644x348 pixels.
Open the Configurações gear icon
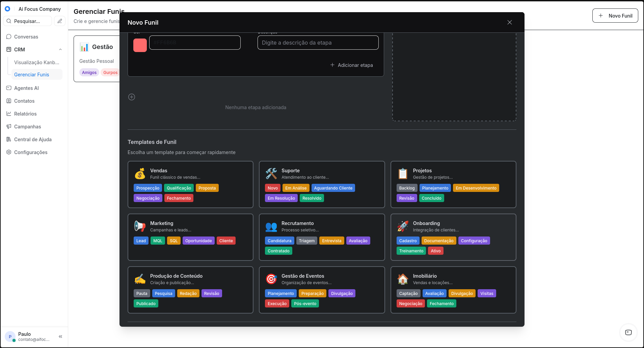pos(9,152)
